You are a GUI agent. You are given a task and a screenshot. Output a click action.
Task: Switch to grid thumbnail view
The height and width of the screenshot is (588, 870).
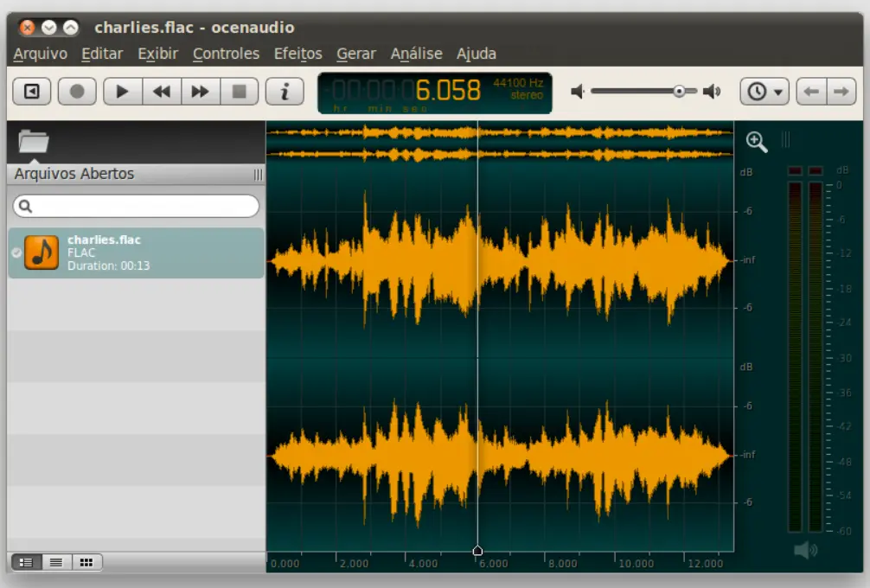click(86, 562)
